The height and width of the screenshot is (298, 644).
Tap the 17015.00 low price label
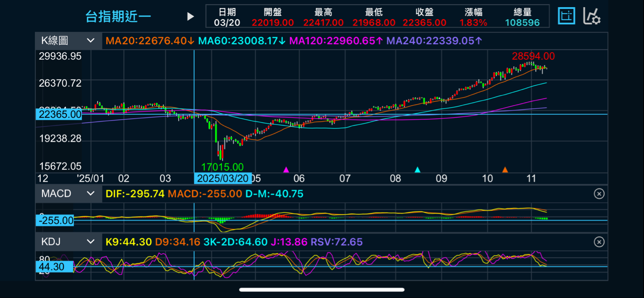click(222, 167)
